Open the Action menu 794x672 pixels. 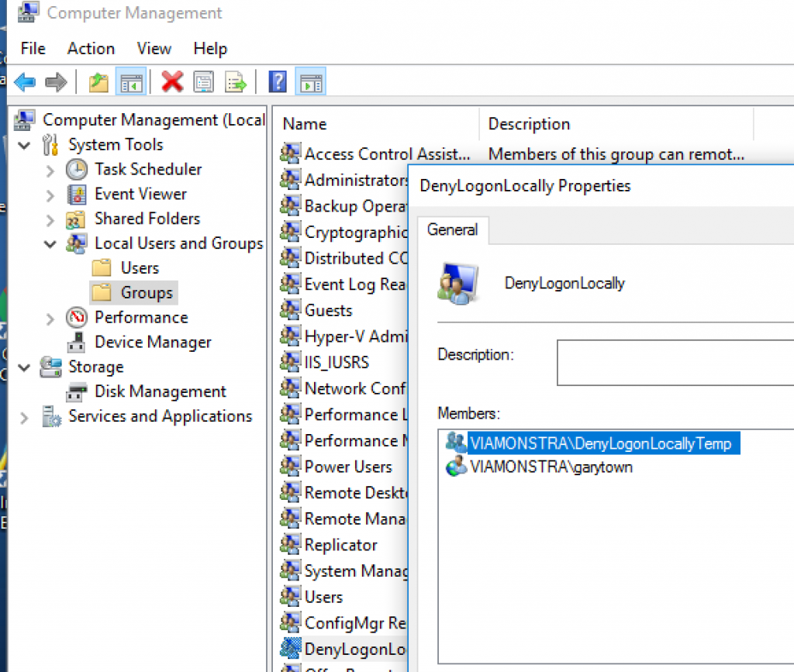pyautogui.click(x=90, y=48)
